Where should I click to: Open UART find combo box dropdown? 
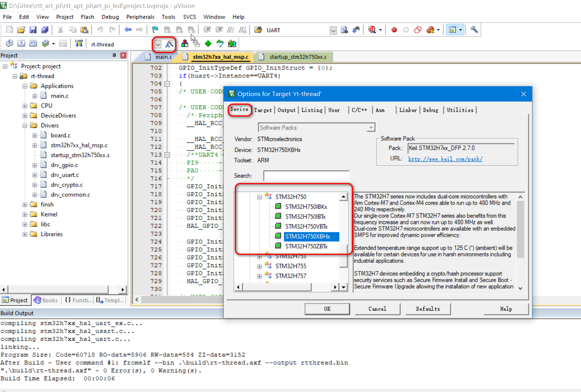coord(333,30)
